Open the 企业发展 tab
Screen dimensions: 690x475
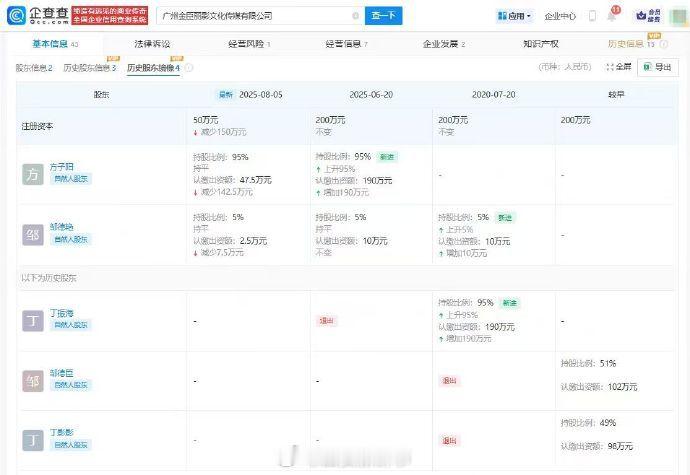pyautogui.click(x=444, y=44)
